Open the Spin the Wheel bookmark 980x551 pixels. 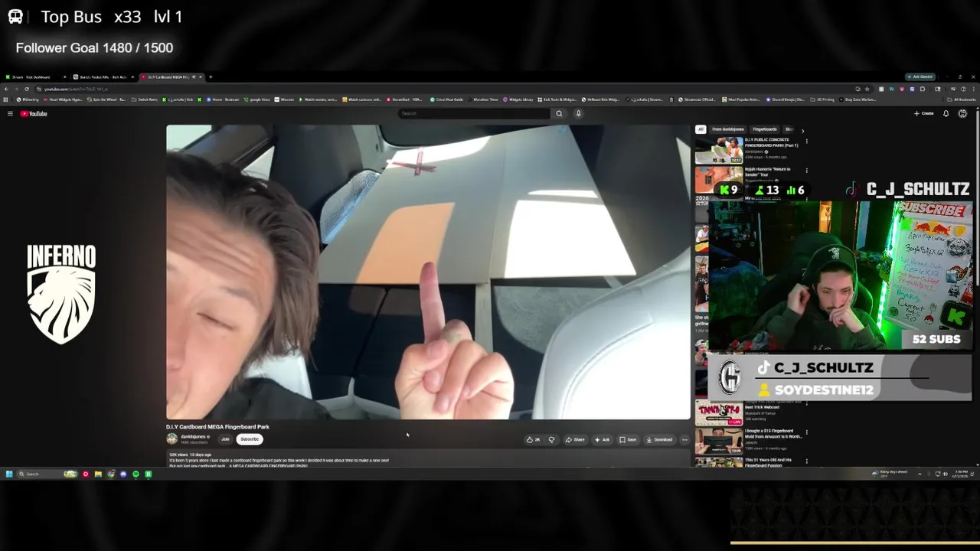click(x=106, y=99)
